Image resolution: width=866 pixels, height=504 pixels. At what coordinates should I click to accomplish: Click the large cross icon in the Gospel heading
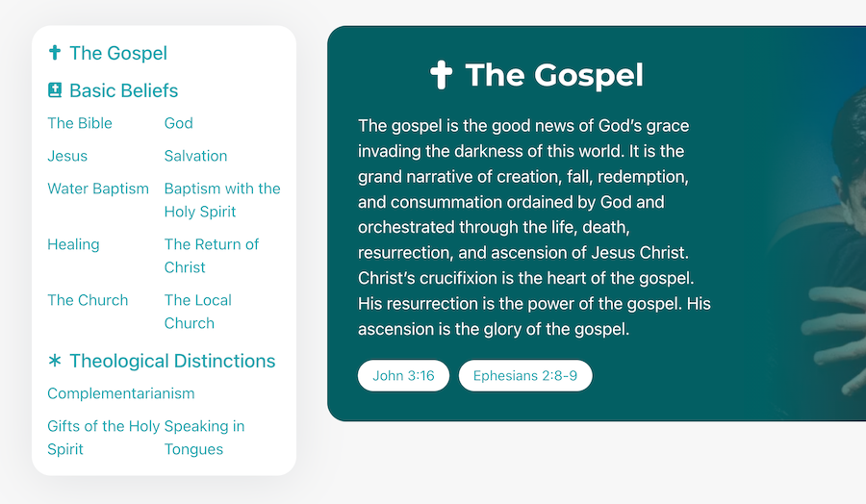442,74
